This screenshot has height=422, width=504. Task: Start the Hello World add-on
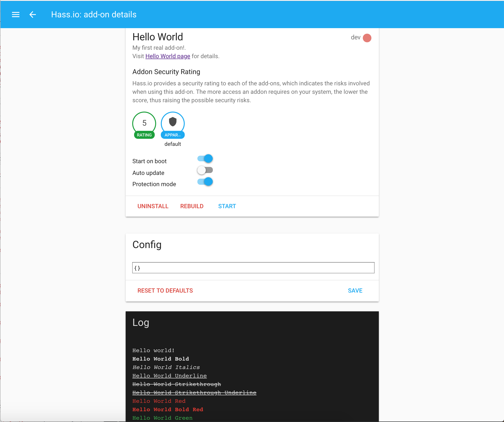[227, 206]
